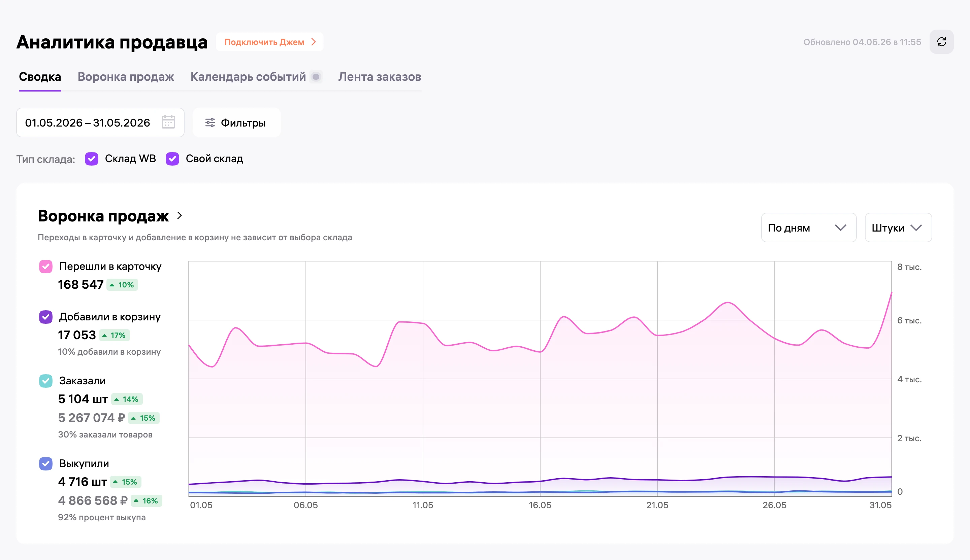The height and width of the screenshot is (560, 970).
Task: Click the Аналитика продавца page title
Action: (112, 42)
